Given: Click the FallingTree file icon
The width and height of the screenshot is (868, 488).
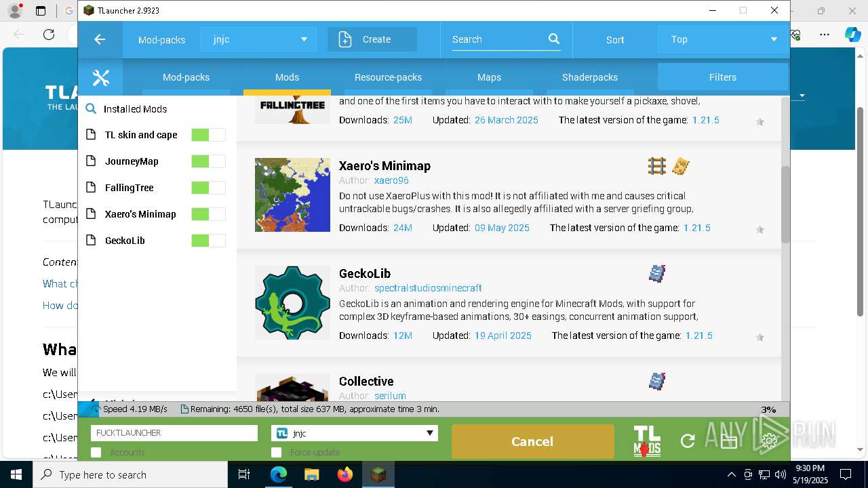Looking at the screenshot, I should pyautogui.click(x=91, y=188).
